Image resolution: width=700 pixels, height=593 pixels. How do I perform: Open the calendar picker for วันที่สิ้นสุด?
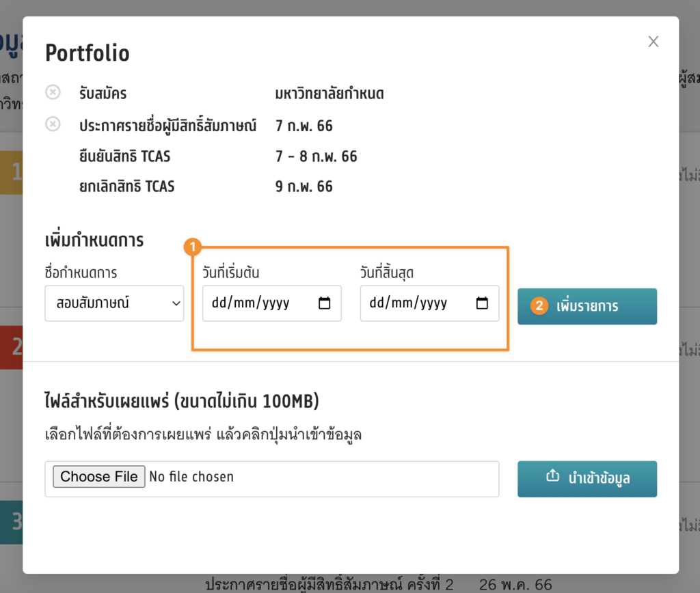point(482,303)
